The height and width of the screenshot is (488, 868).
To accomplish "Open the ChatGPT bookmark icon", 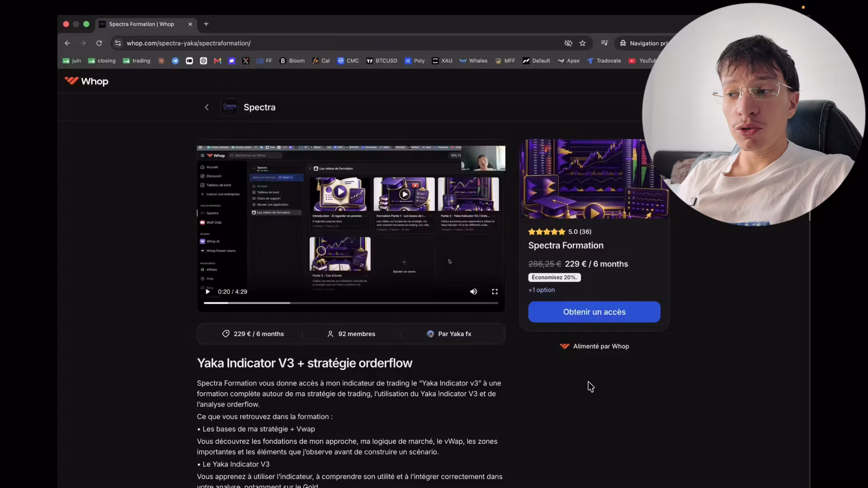I will [x=203, y=61].
